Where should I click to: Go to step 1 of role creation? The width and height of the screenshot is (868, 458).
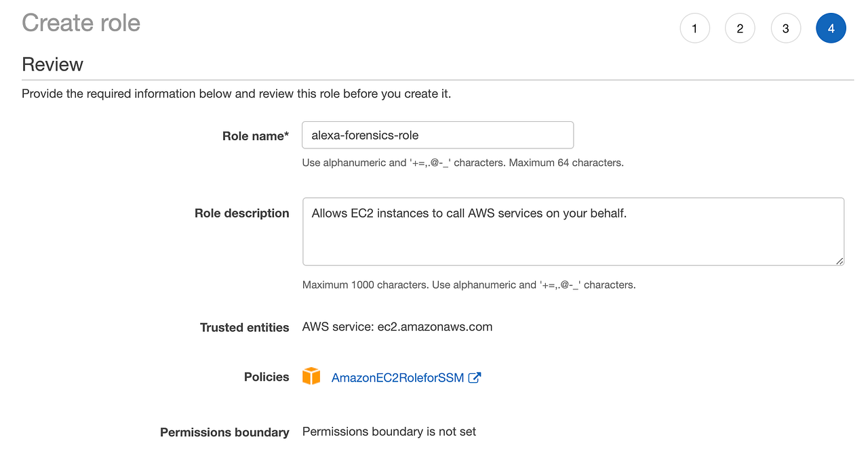[694, 29]
